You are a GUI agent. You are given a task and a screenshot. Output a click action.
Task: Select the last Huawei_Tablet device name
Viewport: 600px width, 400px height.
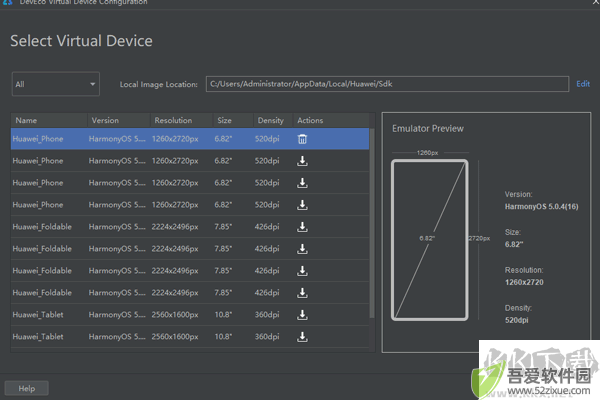click(38, 337)
